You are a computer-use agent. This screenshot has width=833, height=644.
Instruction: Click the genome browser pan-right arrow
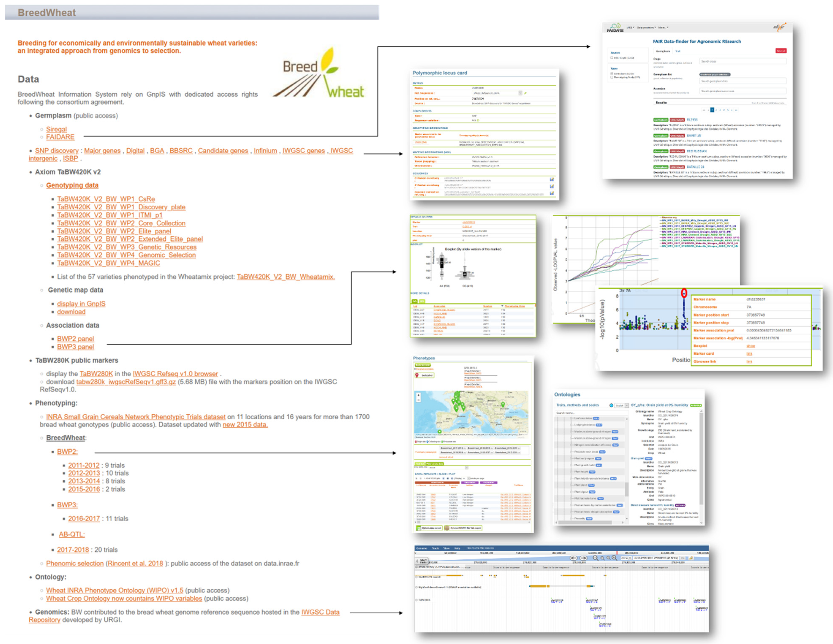click(x=584, y=558)
